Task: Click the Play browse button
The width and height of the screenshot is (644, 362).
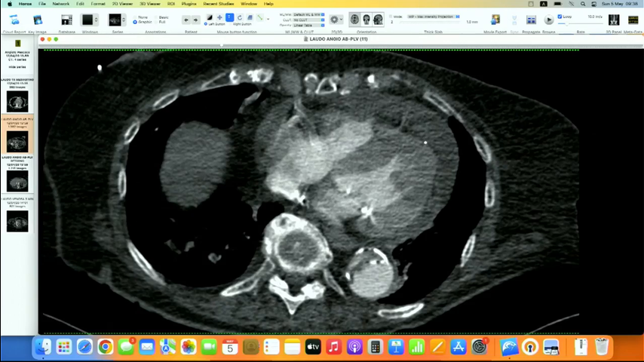Action: pos(549,20)
